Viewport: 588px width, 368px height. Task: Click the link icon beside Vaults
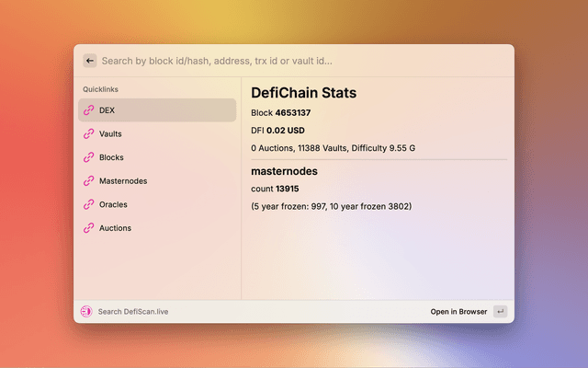89,134
